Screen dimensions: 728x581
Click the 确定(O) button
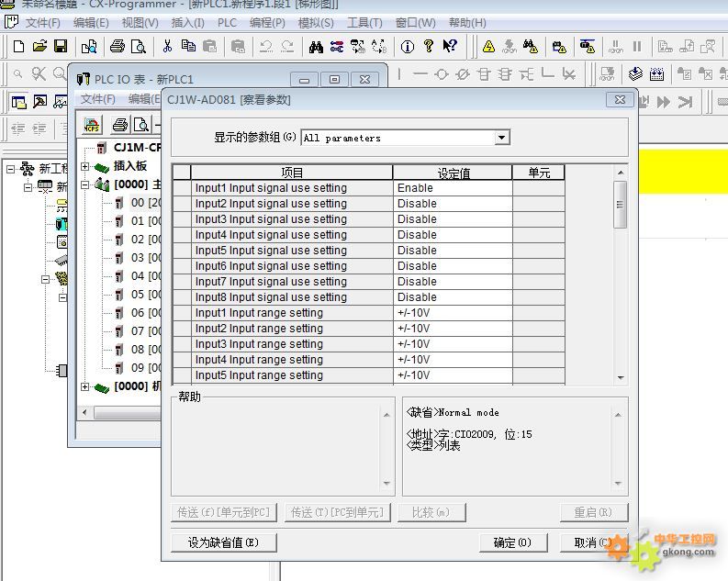[513, 542]
